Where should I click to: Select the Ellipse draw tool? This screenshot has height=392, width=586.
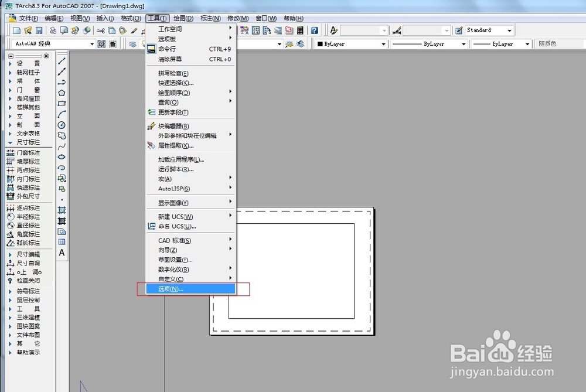pyautogui.click(x=62, y=157)
